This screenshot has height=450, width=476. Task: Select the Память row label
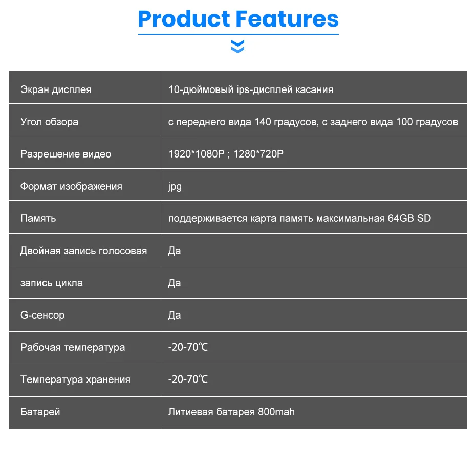38,218
